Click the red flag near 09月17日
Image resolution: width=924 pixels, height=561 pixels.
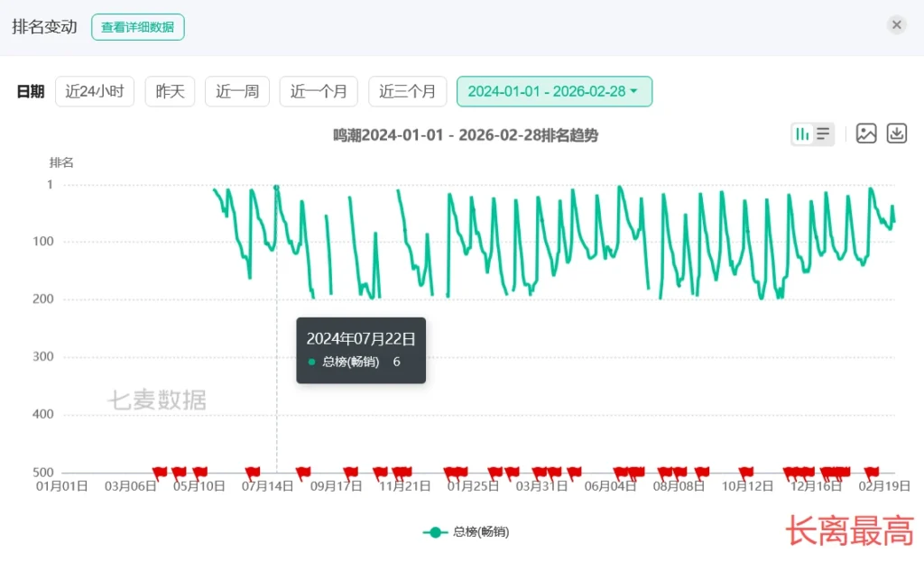pyautogui.click(x=351, y=472)
